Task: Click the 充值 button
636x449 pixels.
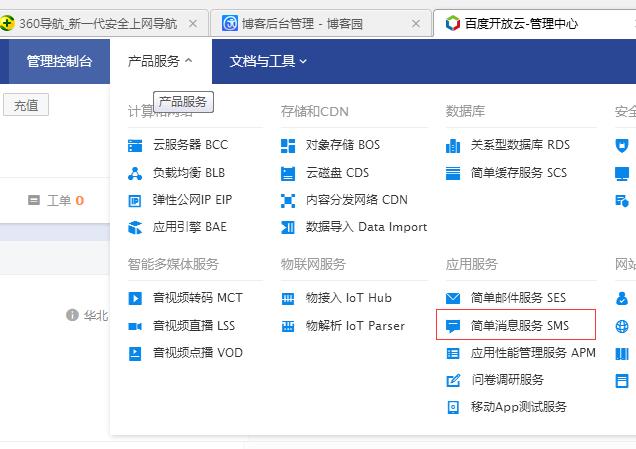Action: [26, 105]
